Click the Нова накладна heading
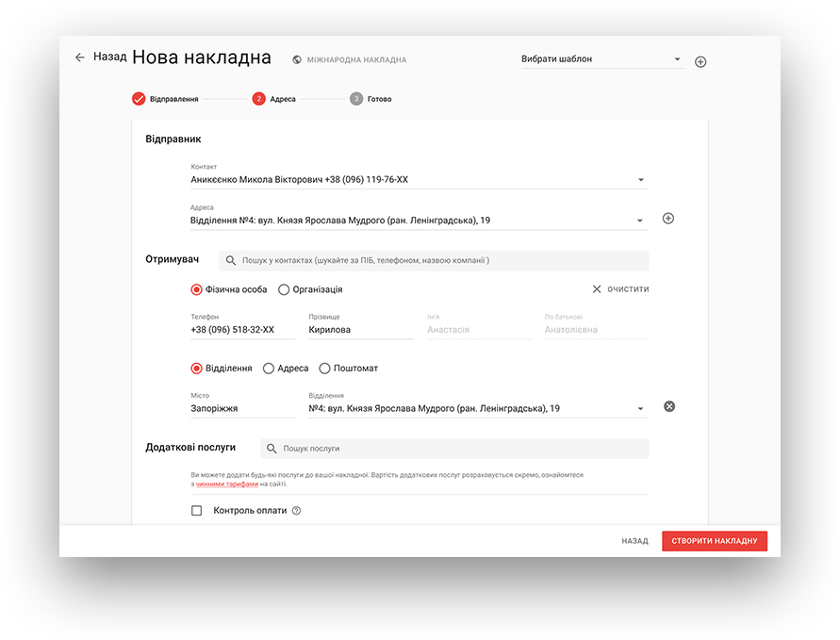The height and width of the screenshot is (640, 840). (x=202, y=57)
